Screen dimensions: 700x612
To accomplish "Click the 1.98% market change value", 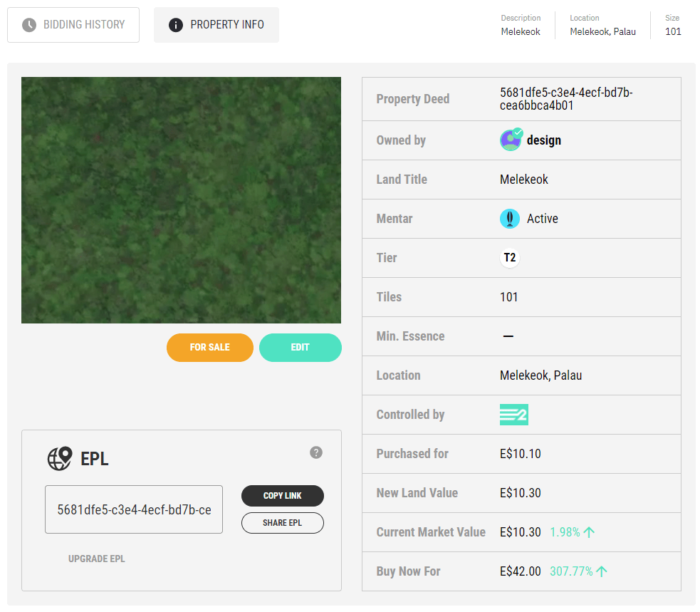I will coord(565,532).
